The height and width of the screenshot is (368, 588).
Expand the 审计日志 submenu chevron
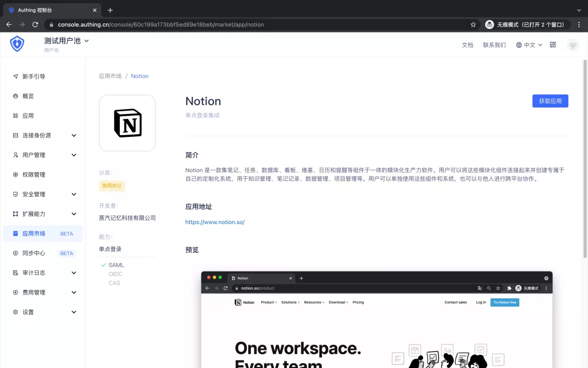coord(74,273)
